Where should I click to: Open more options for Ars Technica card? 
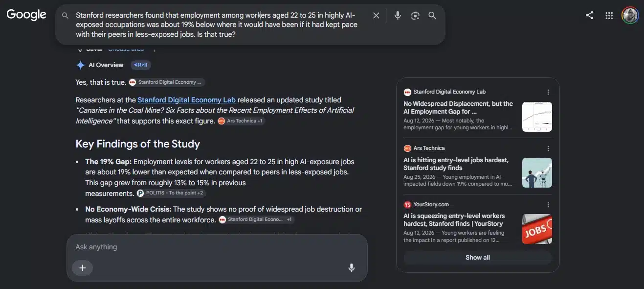pyautogui.click(x=548, y=148)
